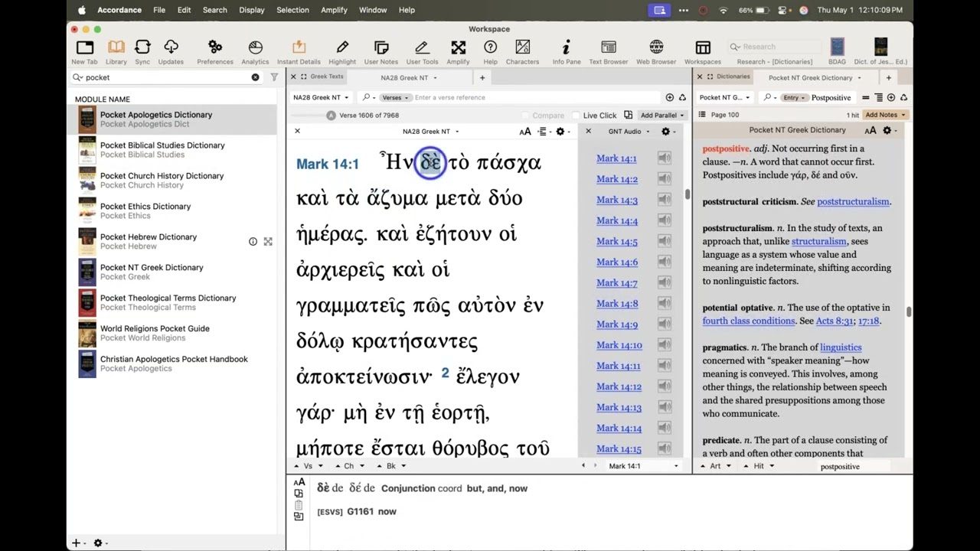Follow the linguistics hyperlink
Viewport: 980px width, 551px height.
tap(841, 347)
